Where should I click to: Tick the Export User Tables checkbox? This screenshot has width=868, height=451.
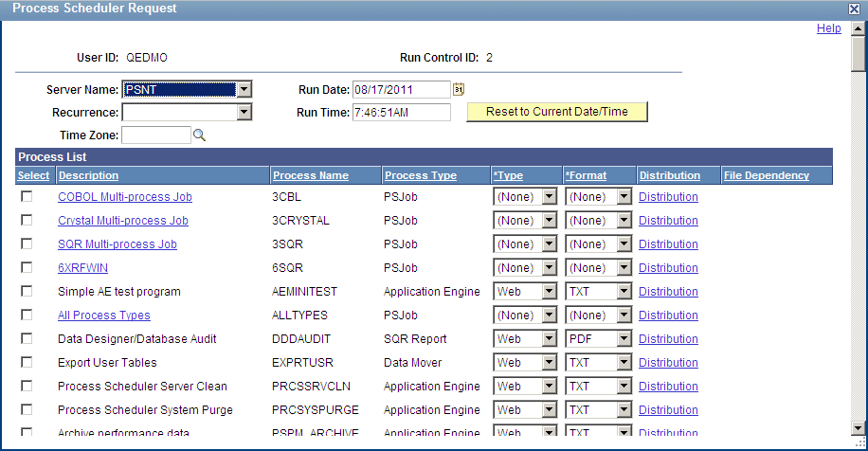(27, 362)
